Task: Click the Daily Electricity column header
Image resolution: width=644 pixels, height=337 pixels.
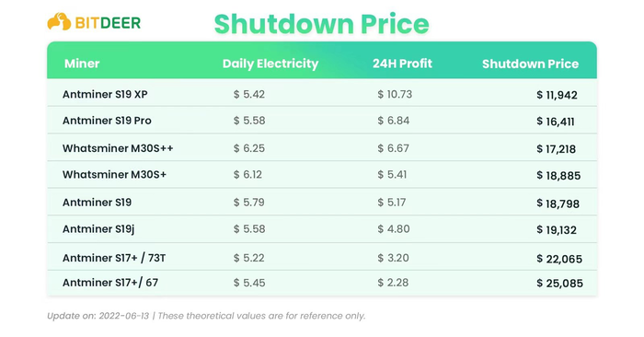Action: 270,64
